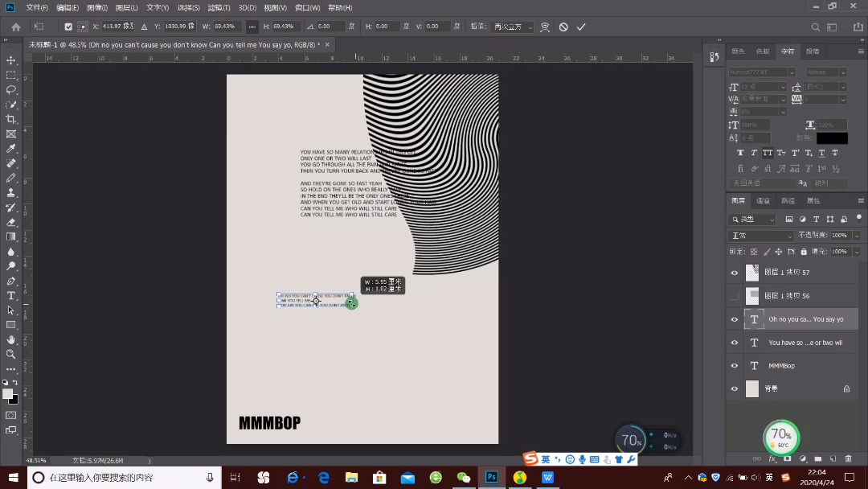868x489 pixels.
Task: Select the Pen tool
Action: click(x=11, y=281)
